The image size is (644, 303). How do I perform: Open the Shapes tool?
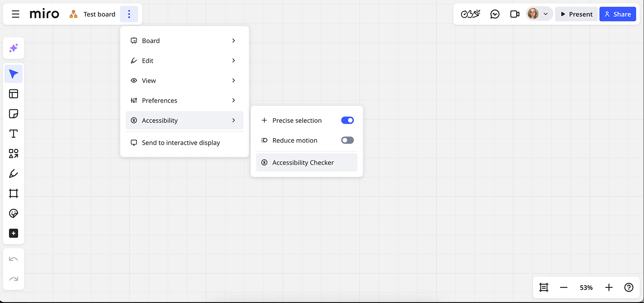point(13,153)
